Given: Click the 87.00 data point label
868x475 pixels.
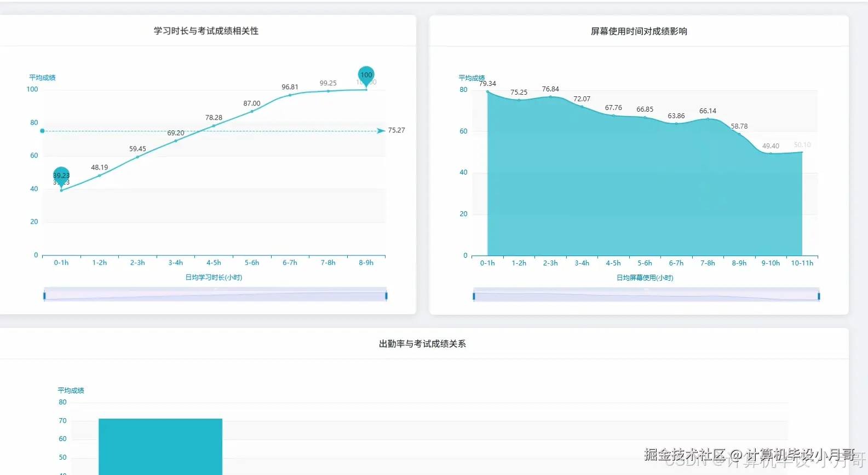Looking at the screenshot, I should point(252,103).
